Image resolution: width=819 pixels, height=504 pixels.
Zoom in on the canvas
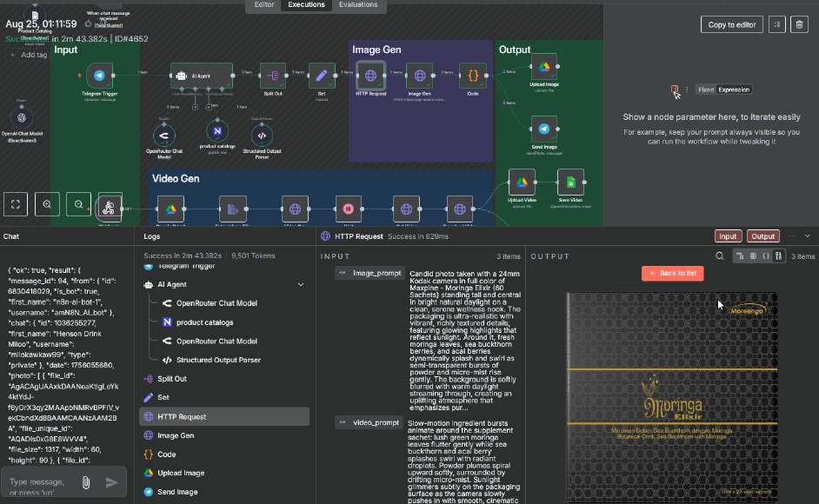point(47,204)
